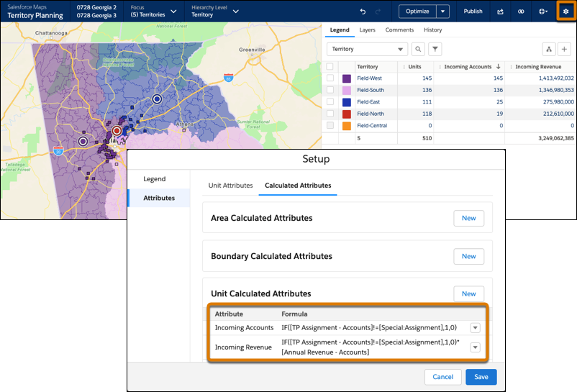The width and height of the screenshot is (577, 392).
Task: Click Interstate 20 shield on map
Action: pyautogui.click(x=58, y=151)
